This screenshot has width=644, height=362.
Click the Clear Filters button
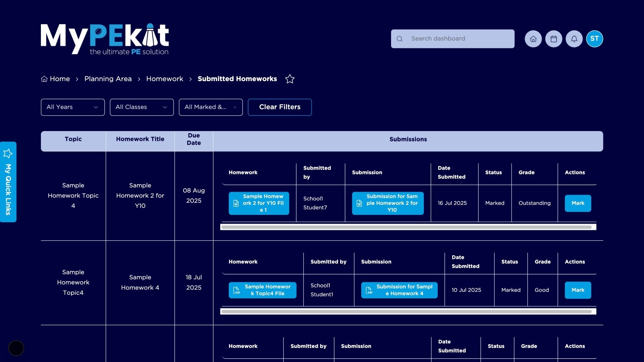point(279,107)
